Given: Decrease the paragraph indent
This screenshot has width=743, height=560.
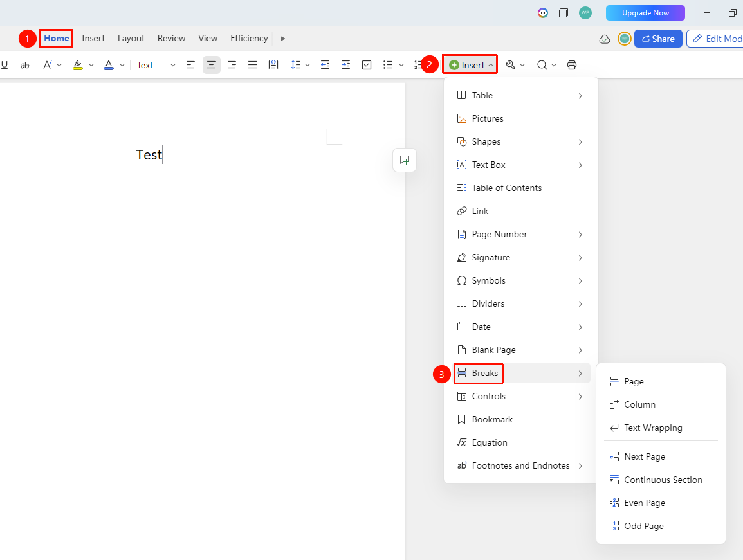Looking at the screenshot, I should point(325,65).
